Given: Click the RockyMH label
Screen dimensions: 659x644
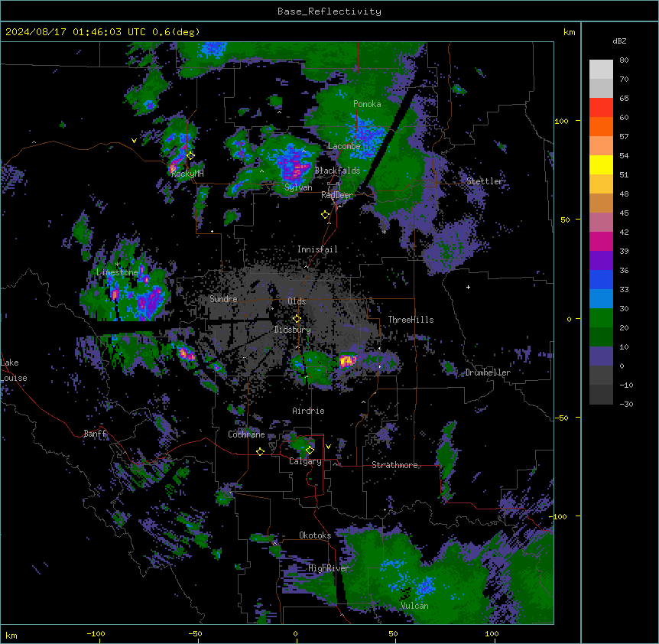Looking at the screenshot, I should [187, 174].
